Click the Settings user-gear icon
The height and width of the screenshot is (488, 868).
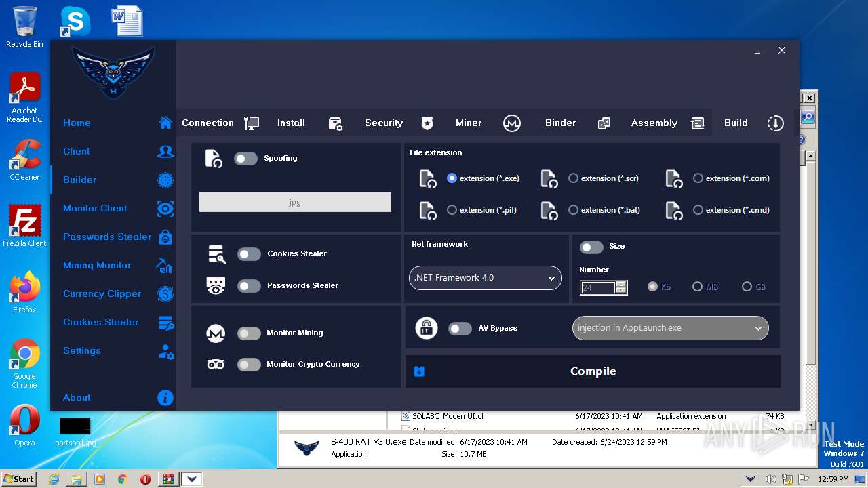[165, 351]
